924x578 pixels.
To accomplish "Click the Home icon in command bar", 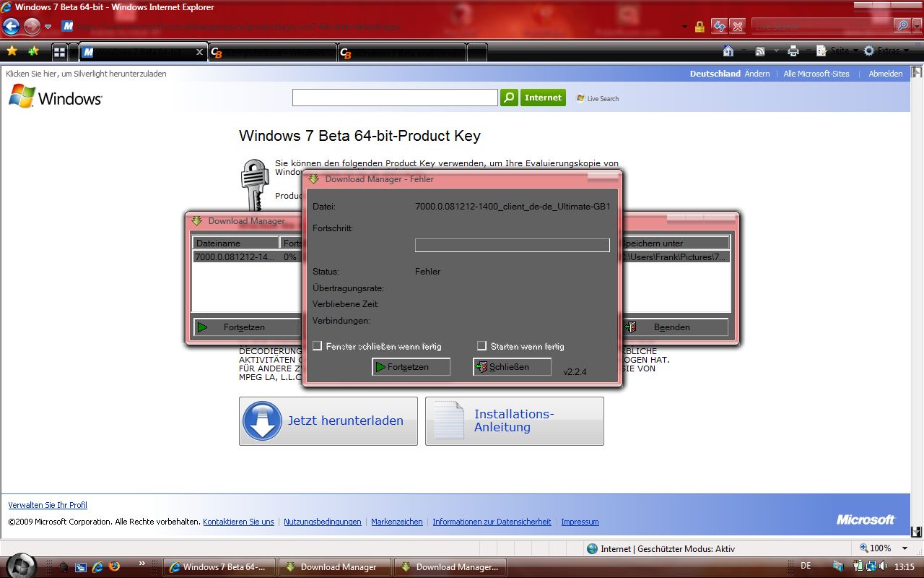I will tap(728, 51).
